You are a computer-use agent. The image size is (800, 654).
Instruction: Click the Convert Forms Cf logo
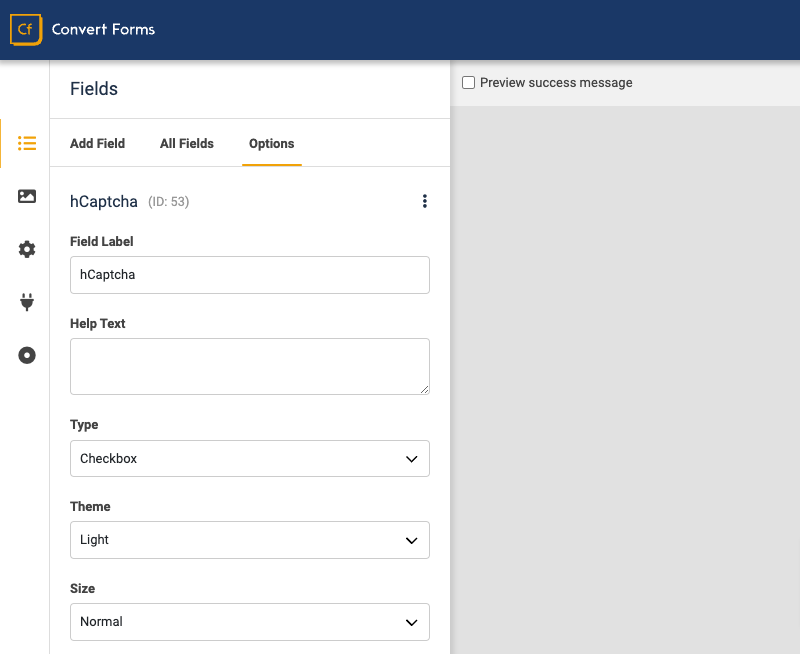tap(26, 30)
